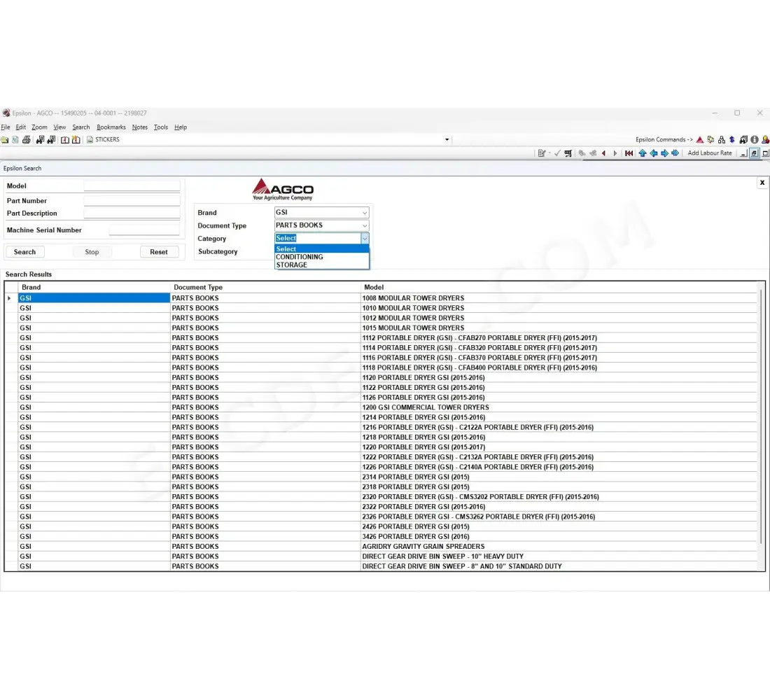Screen dimensions: 770x700
Task: Click the hierarchy tree structure icon
Action: pos(722,140)
